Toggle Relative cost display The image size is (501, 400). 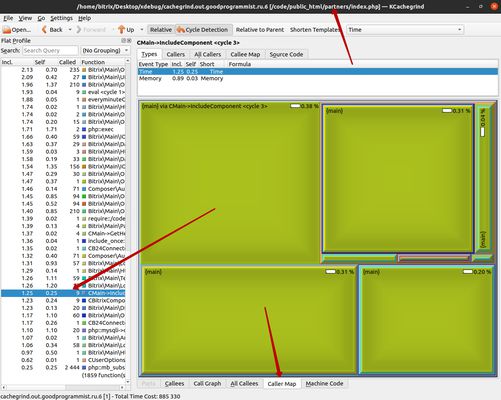pyautogui.click(x=161, y=30)
